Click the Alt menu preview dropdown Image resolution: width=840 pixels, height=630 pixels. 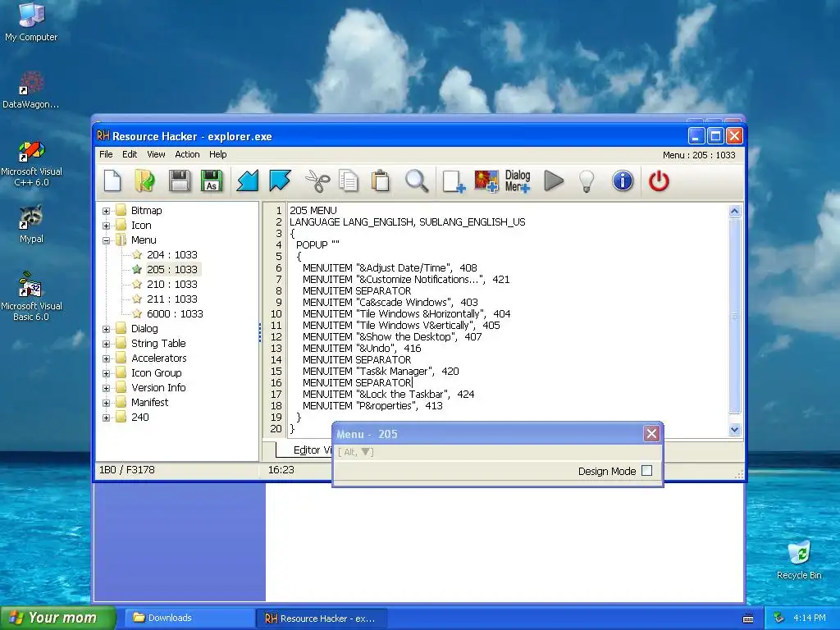[356, 452]
